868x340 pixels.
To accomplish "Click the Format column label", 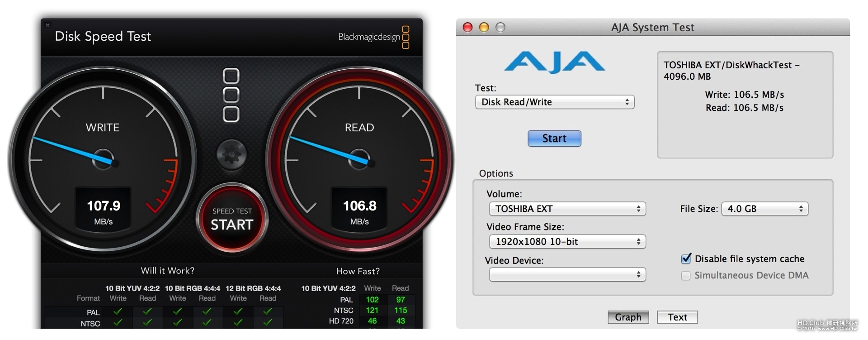I will 88,298.
